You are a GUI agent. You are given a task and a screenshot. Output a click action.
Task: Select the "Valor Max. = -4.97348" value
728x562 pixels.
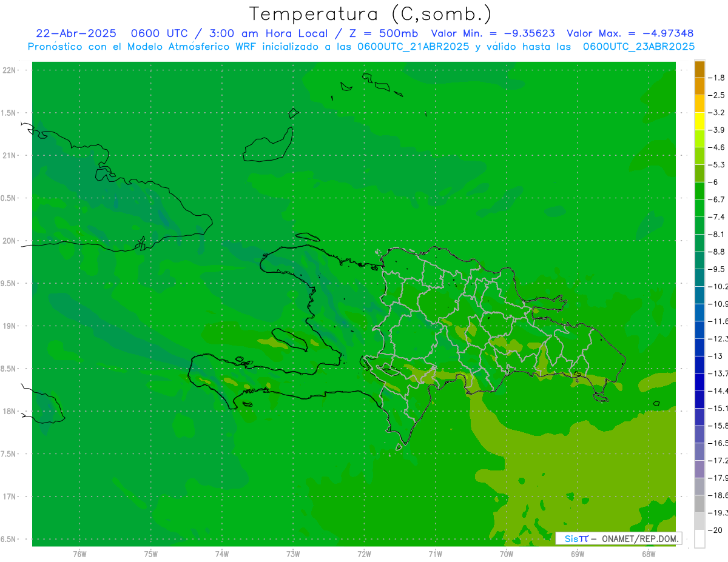(630, 33)
